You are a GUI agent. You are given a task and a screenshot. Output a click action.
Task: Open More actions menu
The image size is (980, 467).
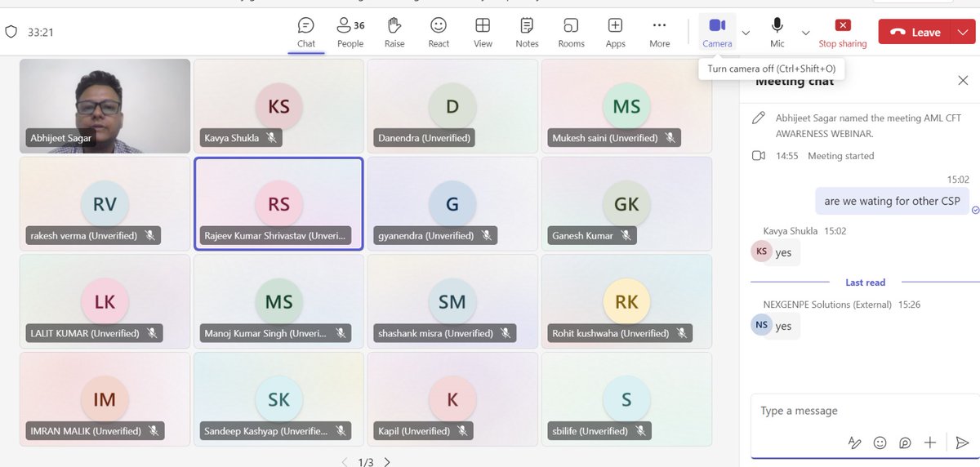click(659, 33)
